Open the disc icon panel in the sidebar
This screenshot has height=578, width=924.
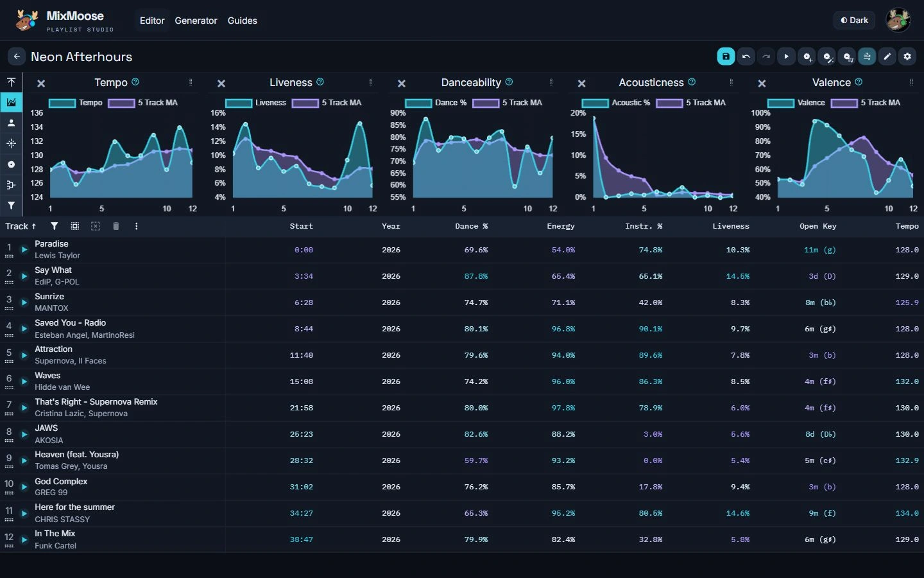(x=11, y=164)
